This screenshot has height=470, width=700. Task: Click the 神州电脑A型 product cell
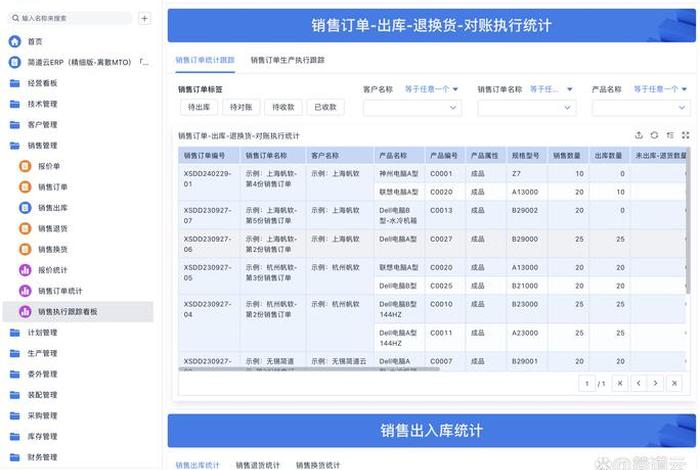pyautogui.click(x=399, y=173)
